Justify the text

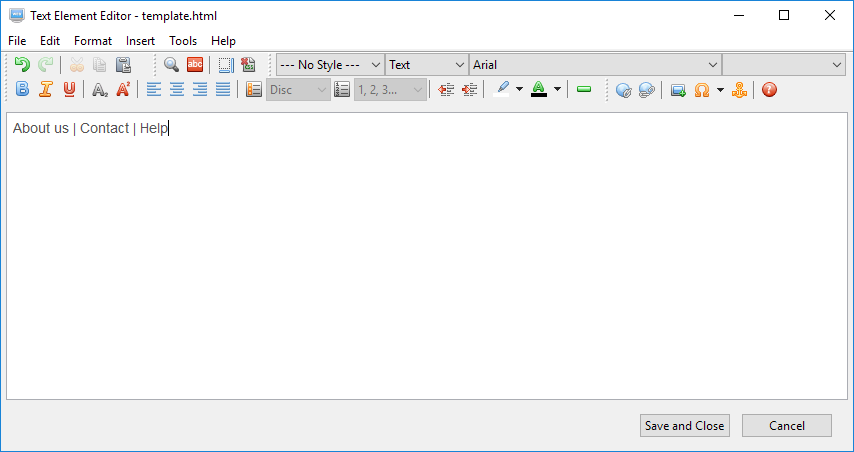coord(223,90)
